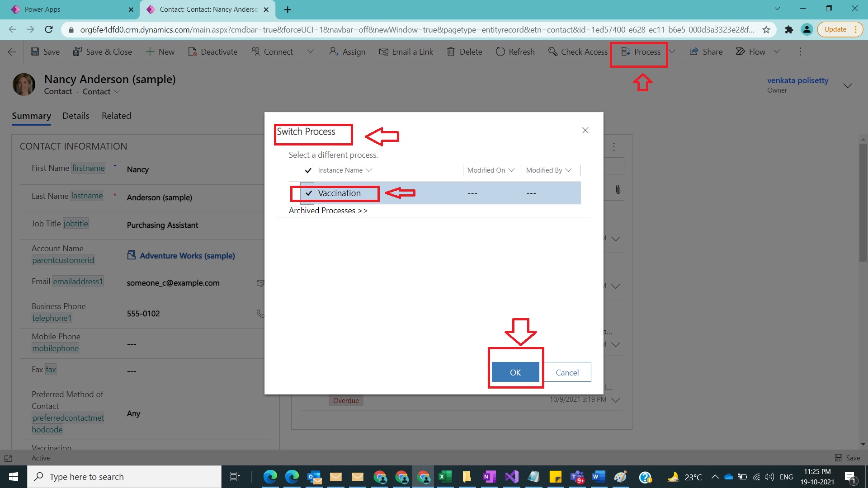Expand the Flow dropdown arrow

tap(777, 52)
